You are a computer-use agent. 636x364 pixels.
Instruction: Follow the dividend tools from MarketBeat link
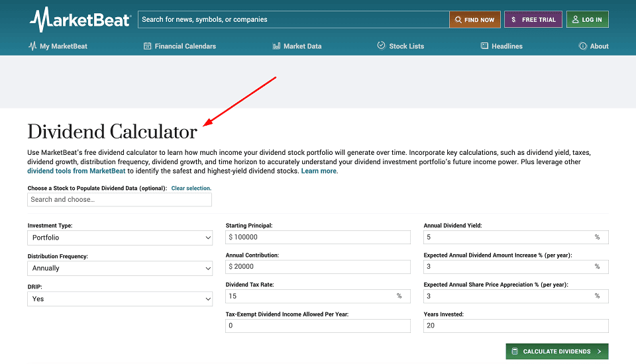[x=76, y=171]
